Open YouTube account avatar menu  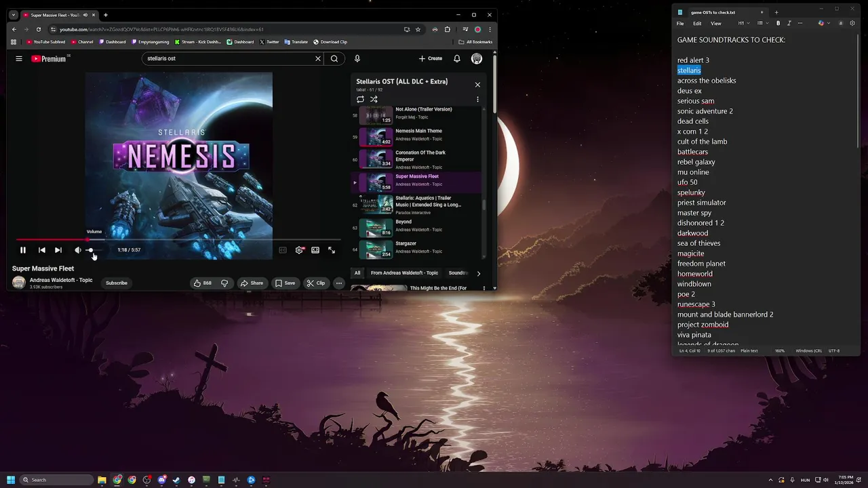[477, 58]
